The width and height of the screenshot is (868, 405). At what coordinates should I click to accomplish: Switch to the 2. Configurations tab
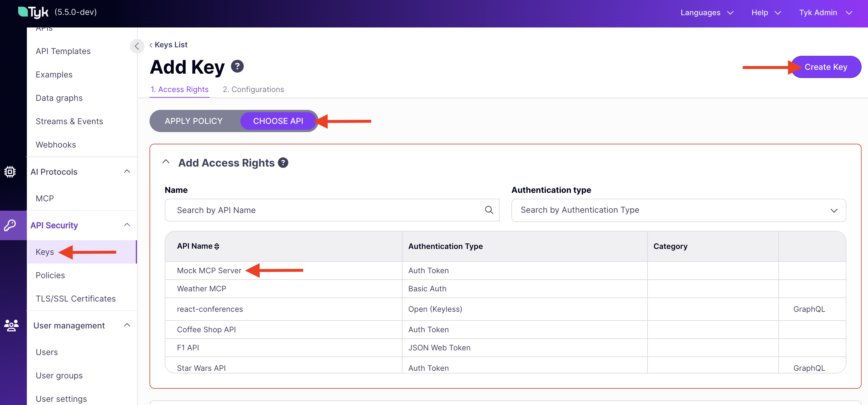point(254,89)
